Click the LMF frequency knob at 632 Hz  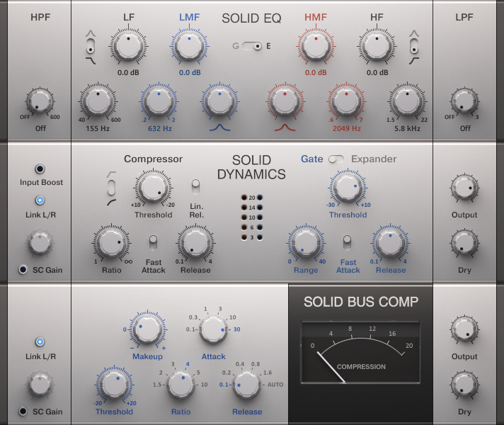pyautogui.click(x=159, y=101)
